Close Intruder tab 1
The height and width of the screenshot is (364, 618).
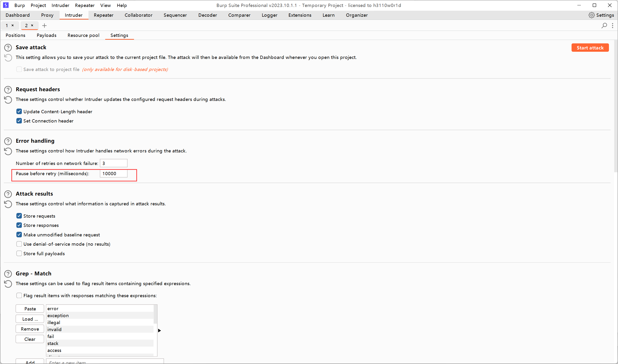(13, 25)
